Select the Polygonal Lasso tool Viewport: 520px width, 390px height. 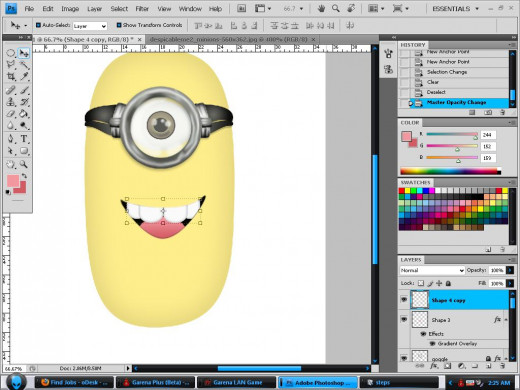[11, 64]
